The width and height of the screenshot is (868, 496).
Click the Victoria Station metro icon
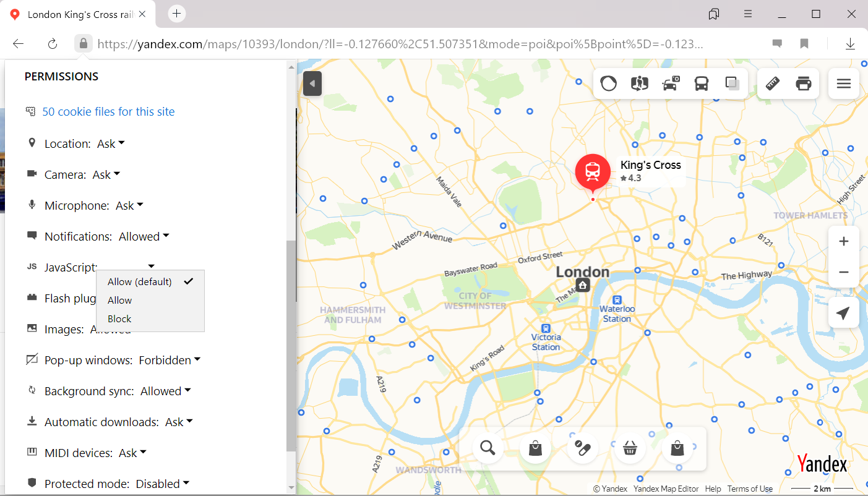pos(546,328)
